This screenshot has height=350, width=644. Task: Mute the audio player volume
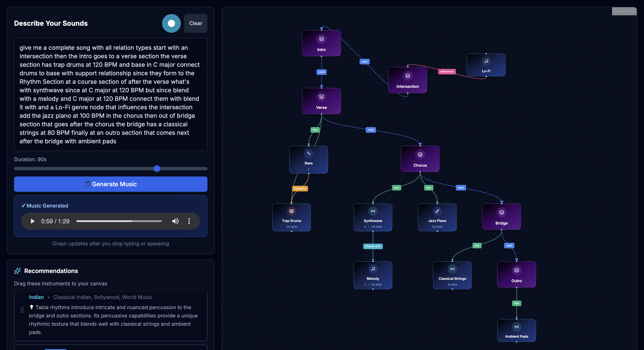click(175, 221)
